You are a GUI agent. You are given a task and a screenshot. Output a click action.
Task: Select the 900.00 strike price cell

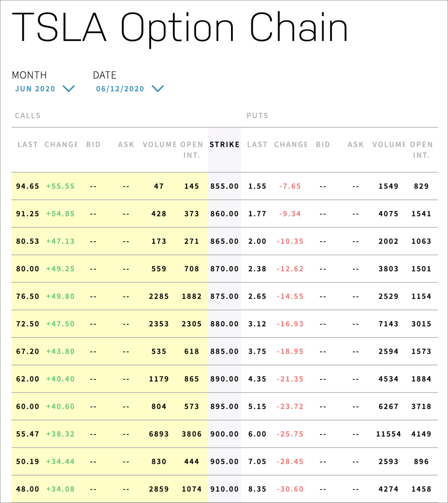[224, 434]
